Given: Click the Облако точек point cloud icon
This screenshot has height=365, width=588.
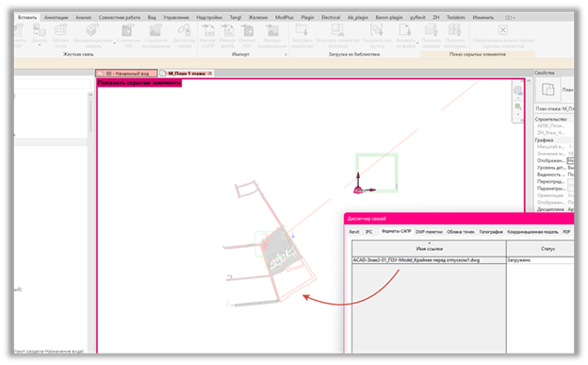Looking at the screenshot, I should coord(60,29).
